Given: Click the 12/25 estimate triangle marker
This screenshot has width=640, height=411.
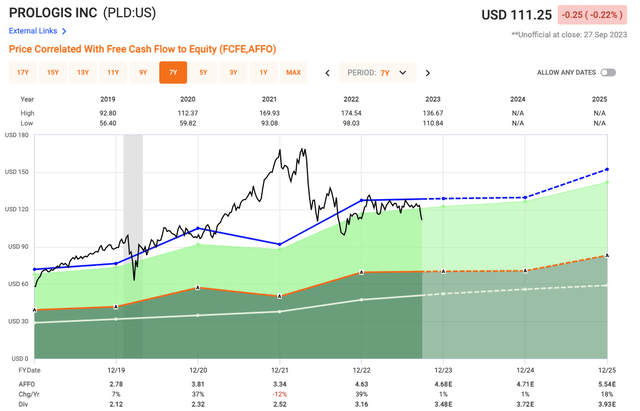Looking at the screenshot, I should [605, 257].
